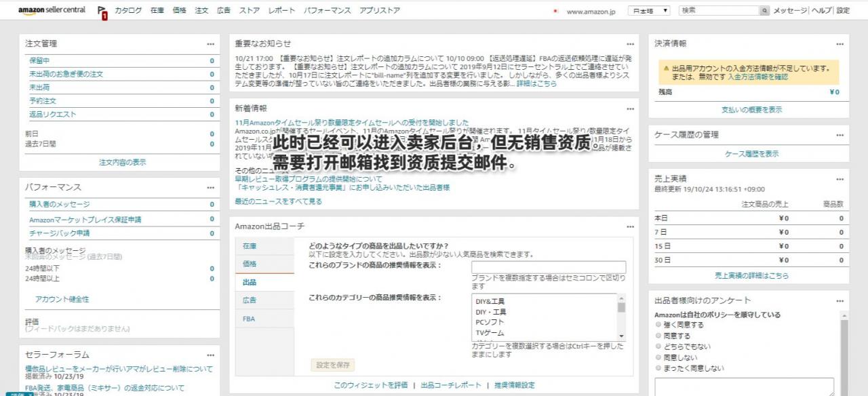
Task: Open the 注文 menu in top navigation
Action: 201,11
